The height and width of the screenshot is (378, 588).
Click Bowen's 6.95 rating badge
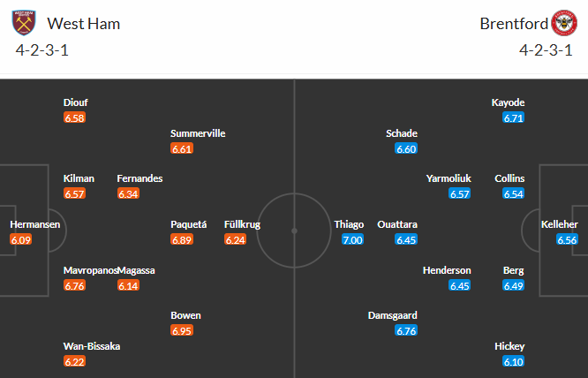point(182,330)
